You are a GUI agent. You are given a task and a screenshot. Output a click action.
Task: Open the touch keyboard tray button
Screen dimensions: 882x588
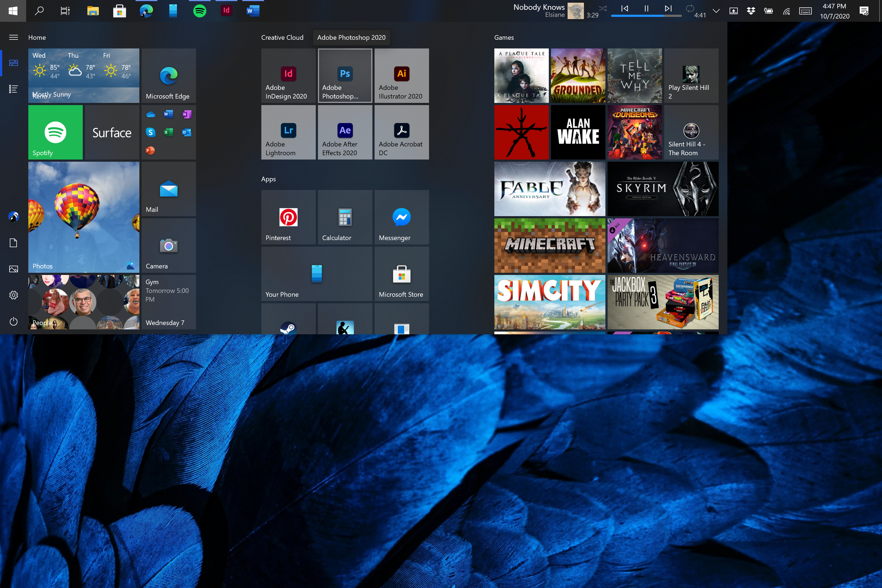(x=805, y=11)
